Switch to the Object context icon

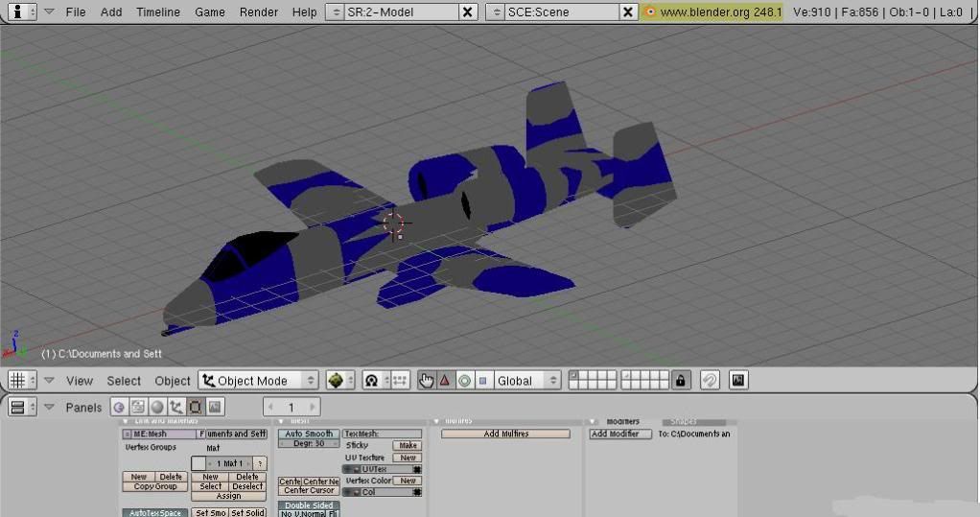click(176, 407)
